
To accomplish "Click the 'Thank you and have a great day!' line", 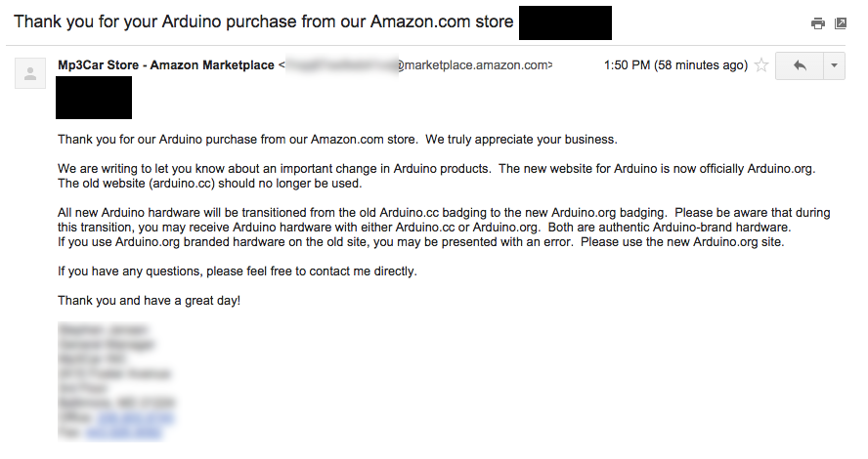I will coord(149,300).
